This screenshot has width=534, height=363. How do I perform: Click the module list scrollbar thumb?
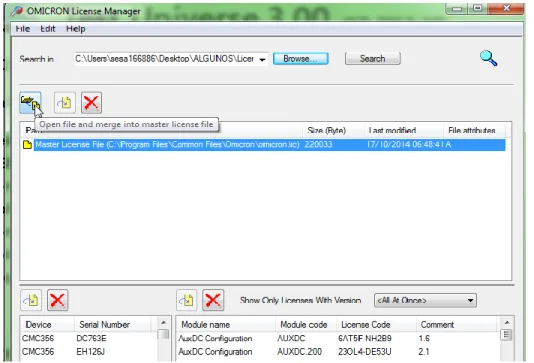[506, 335]
